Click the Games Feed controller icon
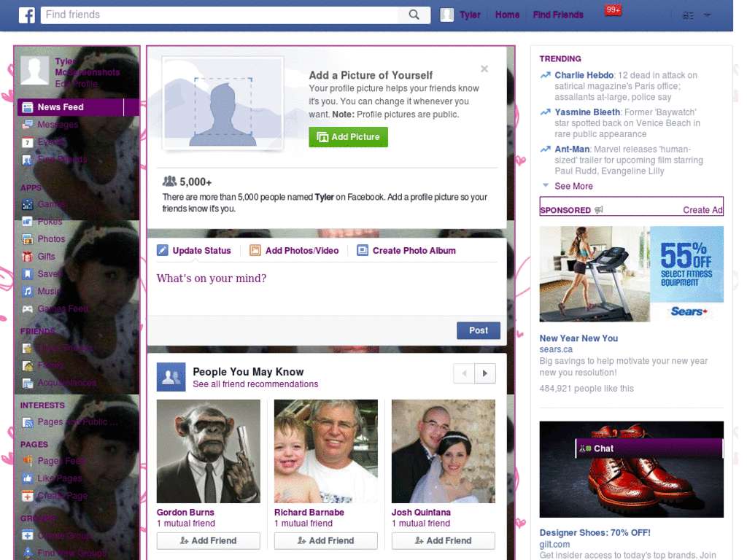 tap(27, 309)
